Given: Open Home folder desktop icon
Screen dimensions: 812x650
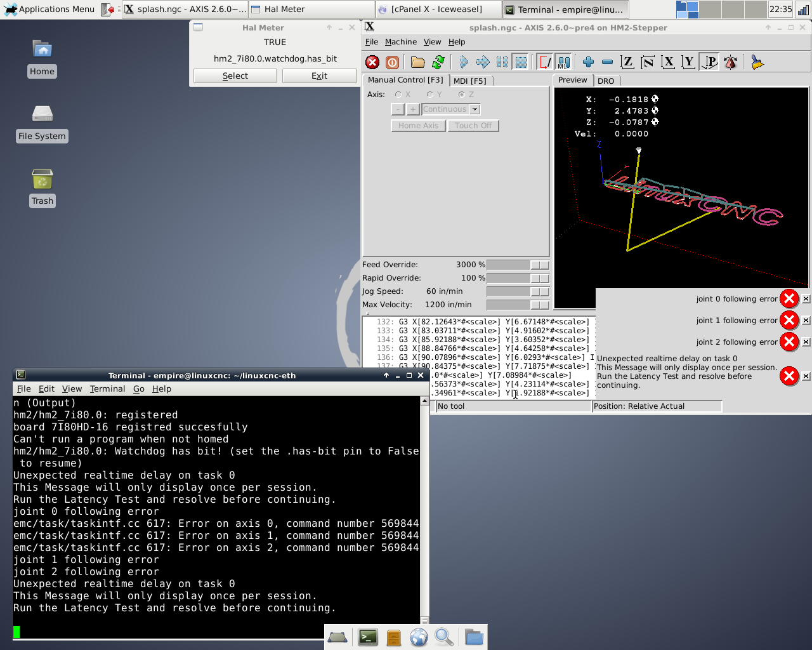Looking at the screenshot, I should pos(43,58).
